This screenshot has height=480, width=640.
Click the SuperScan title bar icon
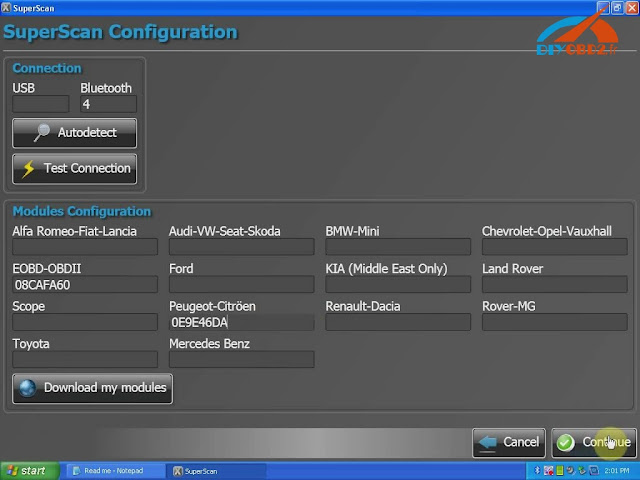point(6,8)
